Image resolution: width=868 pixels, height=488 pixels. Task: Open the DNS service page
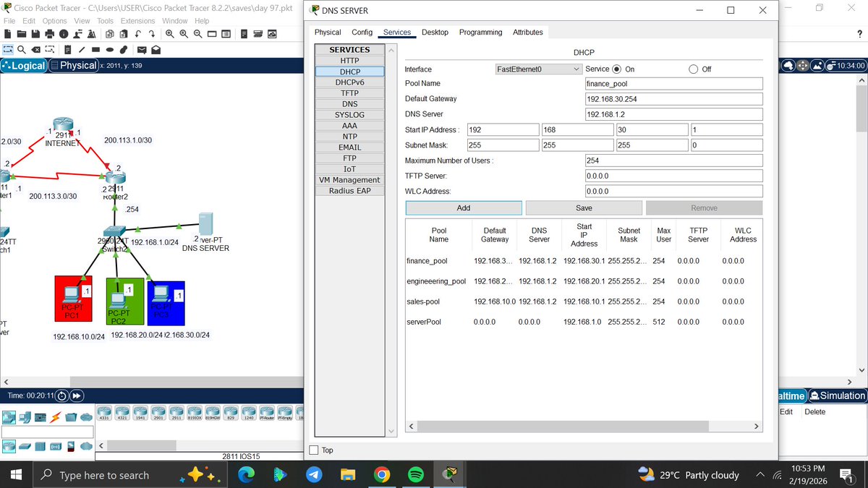click(x=349, y=104)
